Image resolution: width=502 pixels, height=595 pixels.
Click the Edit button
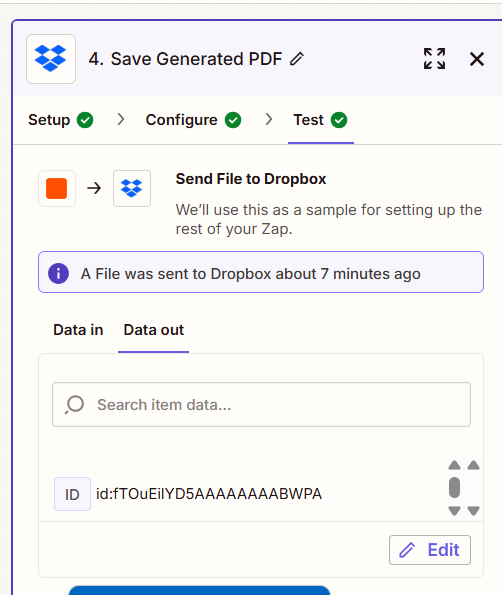tap(430, 550)
